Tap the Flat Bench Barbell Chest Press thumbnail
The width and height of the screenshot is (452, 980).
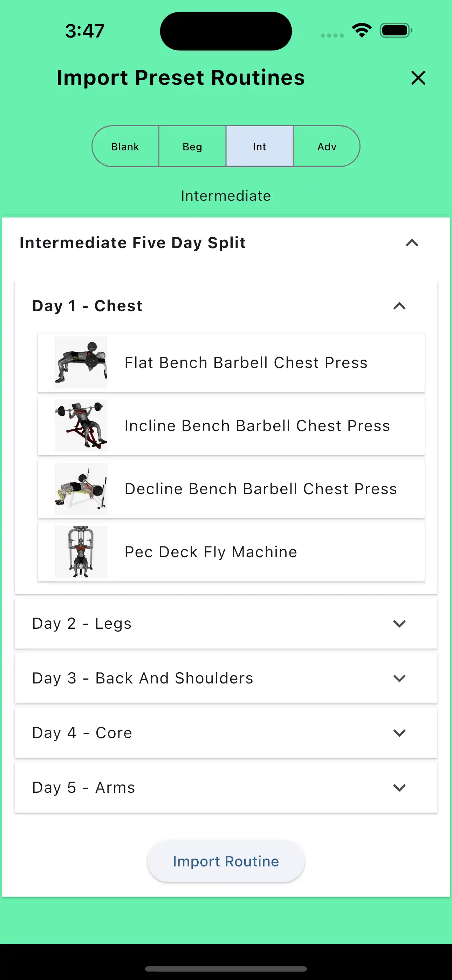click(x=81, y=362)
